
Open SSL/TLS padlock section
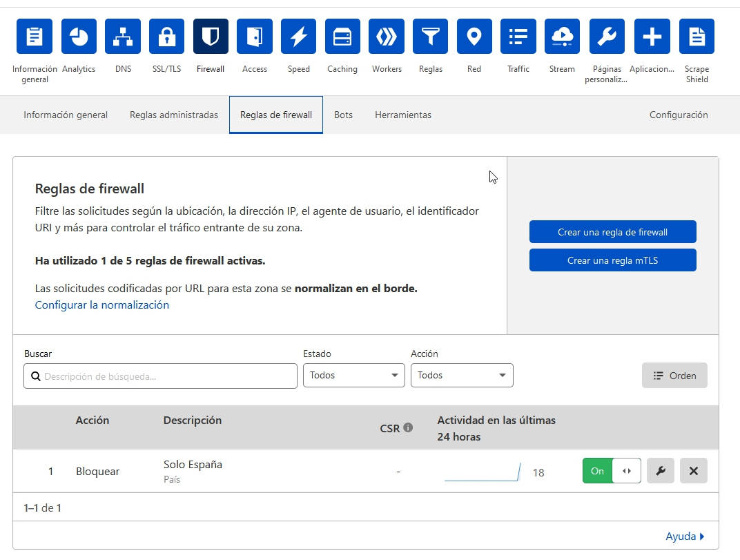[x=166, y=37]
